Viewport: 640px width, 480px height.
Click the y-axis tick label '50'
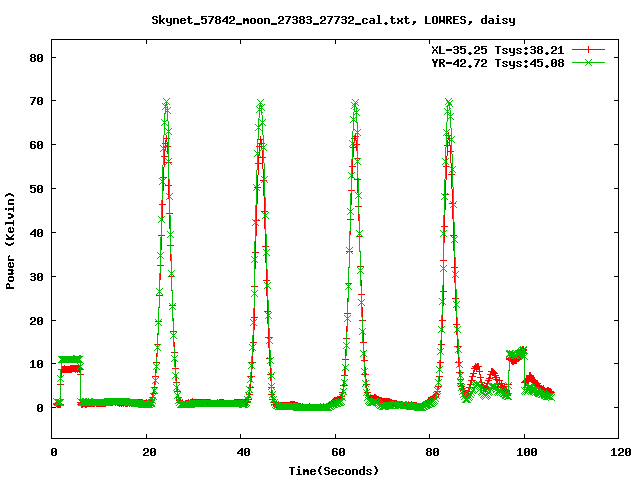coord(36,189)
